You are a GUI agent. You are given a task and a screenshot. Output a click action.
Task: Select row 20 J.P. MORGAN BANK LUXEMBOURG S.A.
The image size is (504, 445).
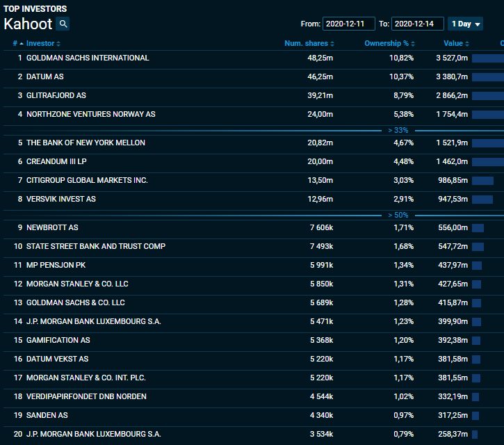coord(94,434)
